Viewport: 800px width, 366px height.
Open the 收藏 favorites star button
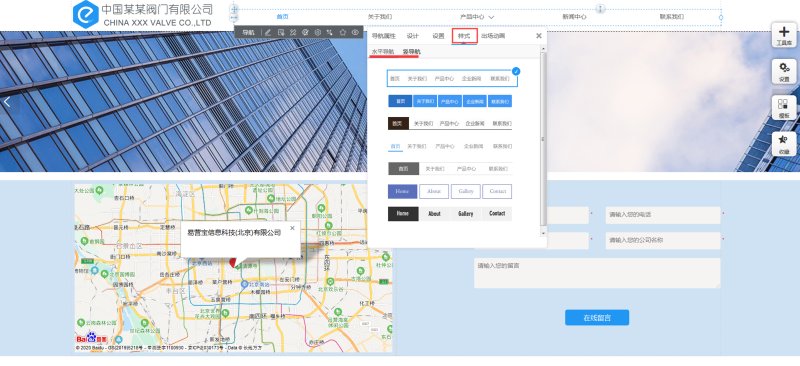tap(784, 144)
